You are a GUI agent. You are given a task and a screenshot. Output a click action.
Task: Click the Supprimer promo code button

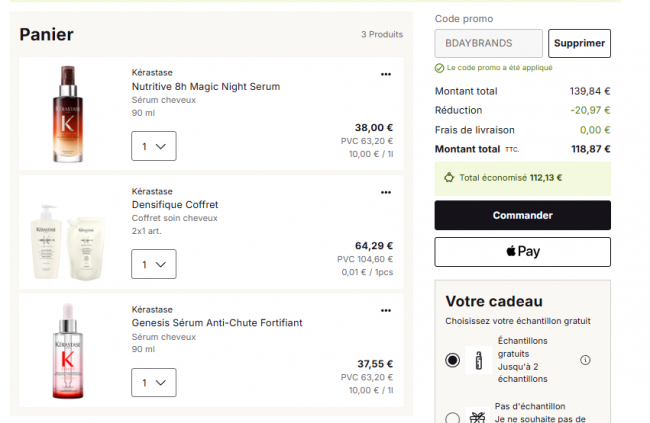click(x=579, y=43)
